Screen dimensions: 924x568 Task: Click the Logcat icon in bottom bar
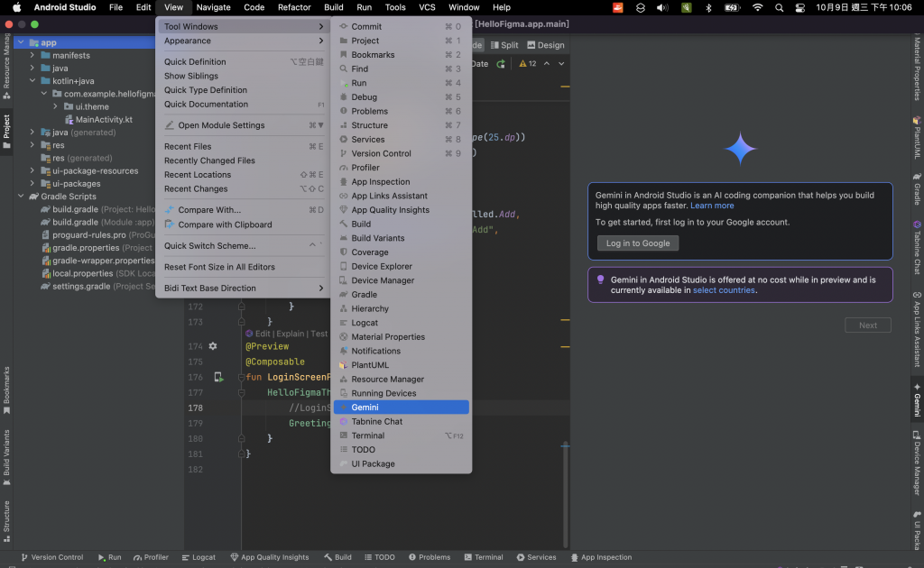click(186, 557)
